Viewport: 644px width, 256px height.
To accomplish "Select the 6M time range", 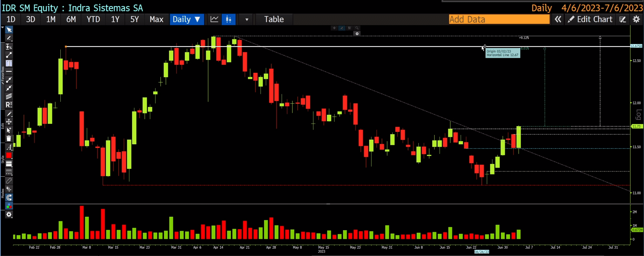I will [71, 19].
